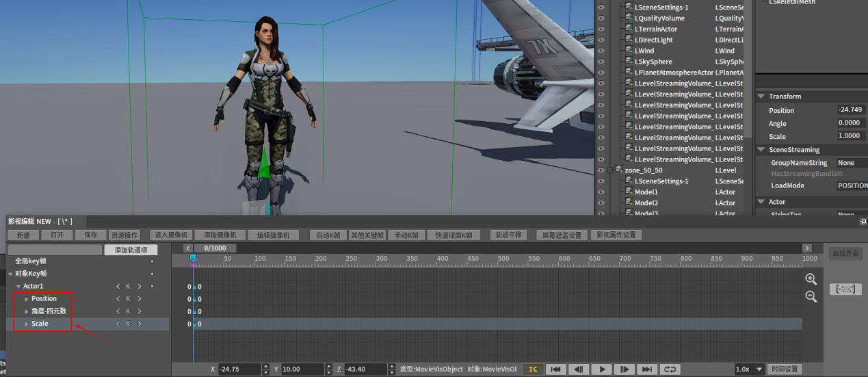Toggle visibility of LSkySphere
This screenshot has height=377, width=868.
pyautogui.click(x=602, y=62)
